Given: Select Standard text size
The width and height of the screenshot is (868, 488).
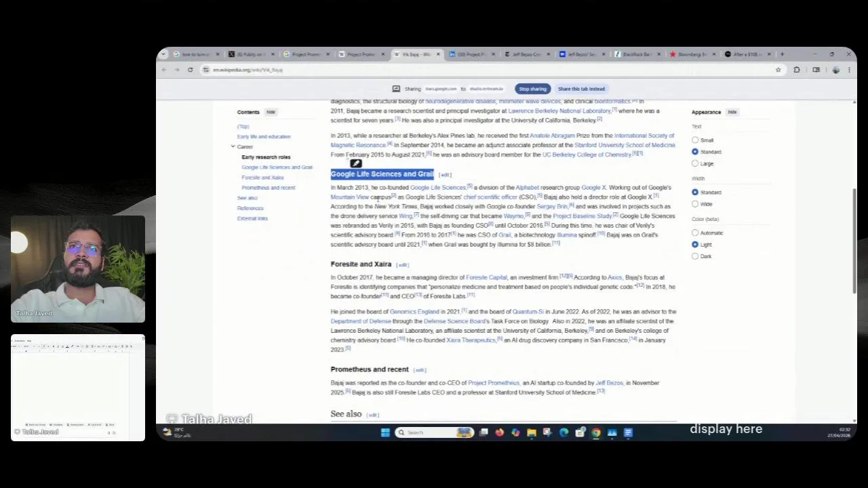Looking at the screenshot, I should click(x=695, y=152).
